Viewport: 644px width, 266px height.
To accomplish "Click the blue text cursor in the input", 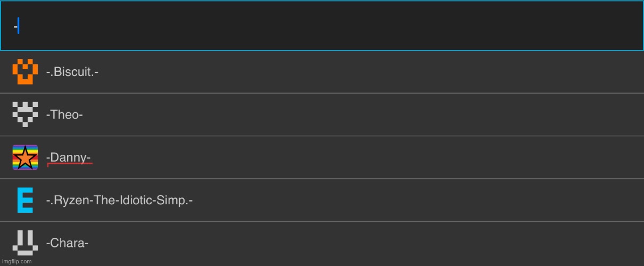I will pyautogui.click(x=19, y=26).
